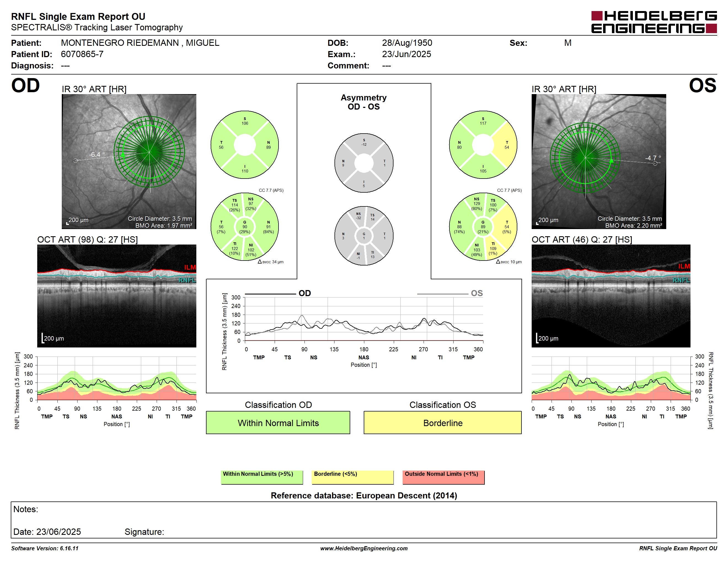Screen dimensions: 728x563
Task: Click the large 'OS' eye label
Action: (703, 85)
